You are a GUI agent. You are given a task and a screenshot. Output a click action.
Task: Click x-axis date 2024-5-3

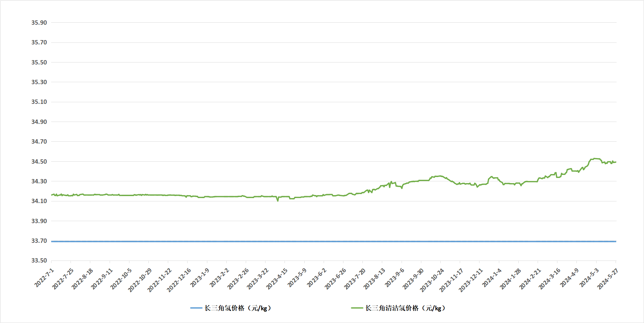(x=589, y=278)
